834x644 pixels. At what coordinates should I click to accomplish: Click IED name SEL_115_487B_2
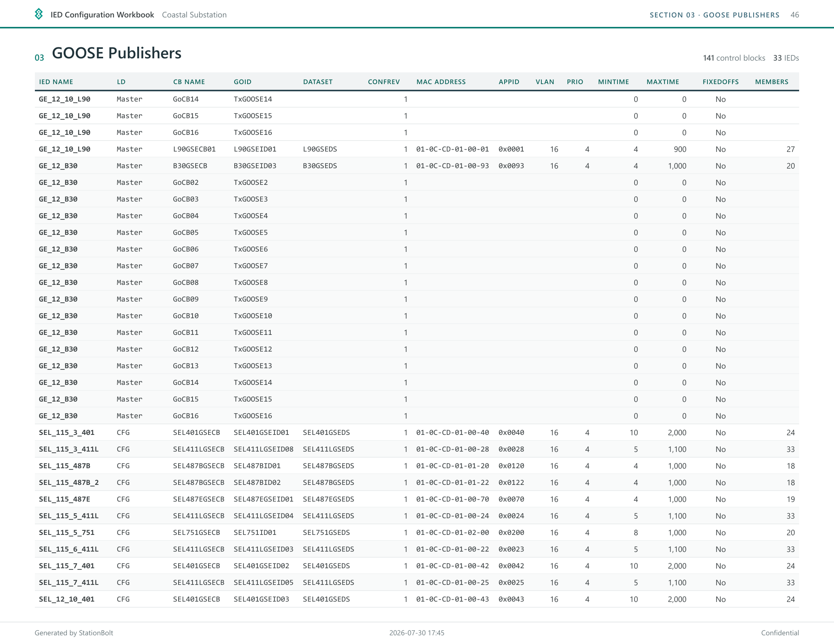point(68,483)
